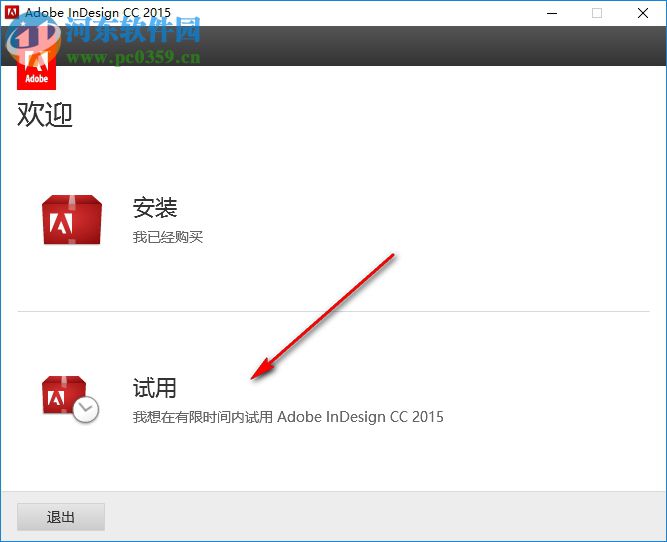Choose the 试用 trial option heading
The image size is (667, 542).
(x=154, y=388)
